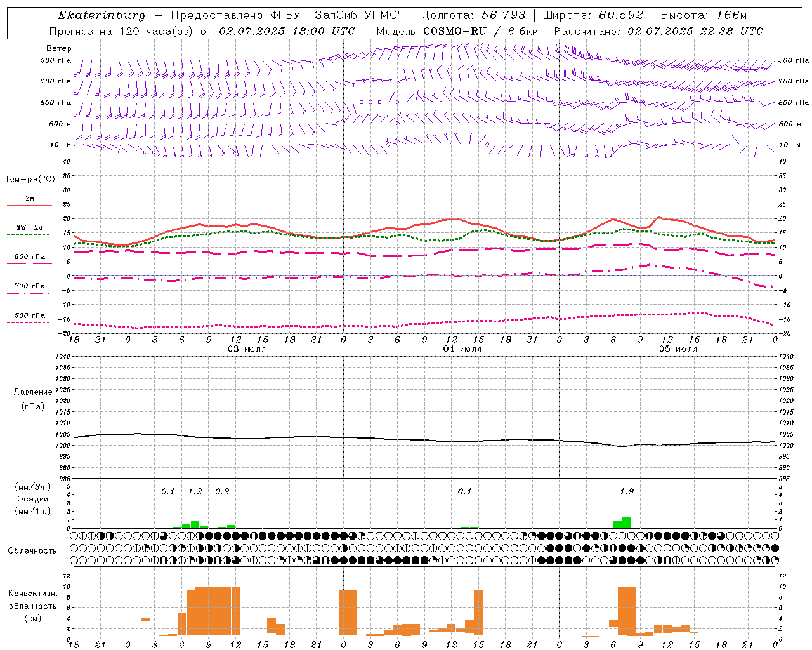Click the Ekaterinburg station title
Screen dimensions: 812x650
101,15
